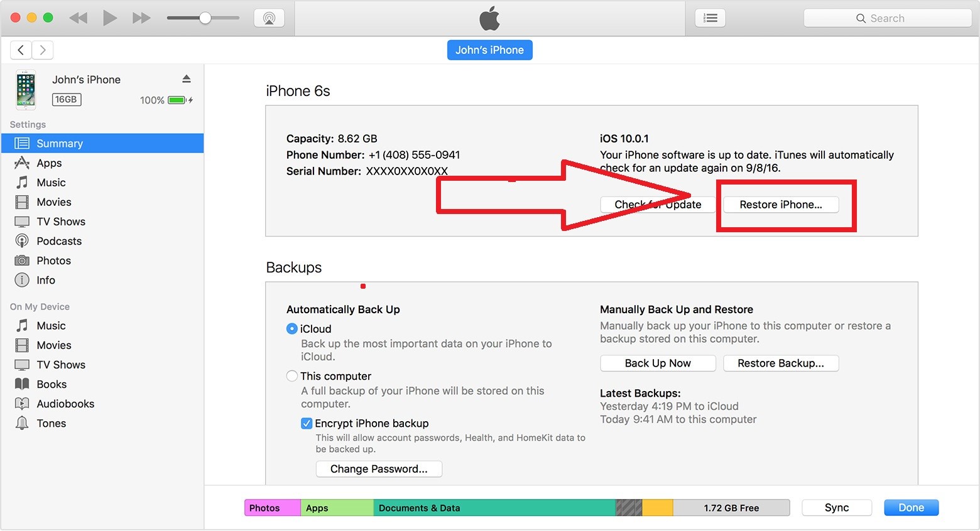Click the AirPlay icon in toolbar

coord(269,18)
